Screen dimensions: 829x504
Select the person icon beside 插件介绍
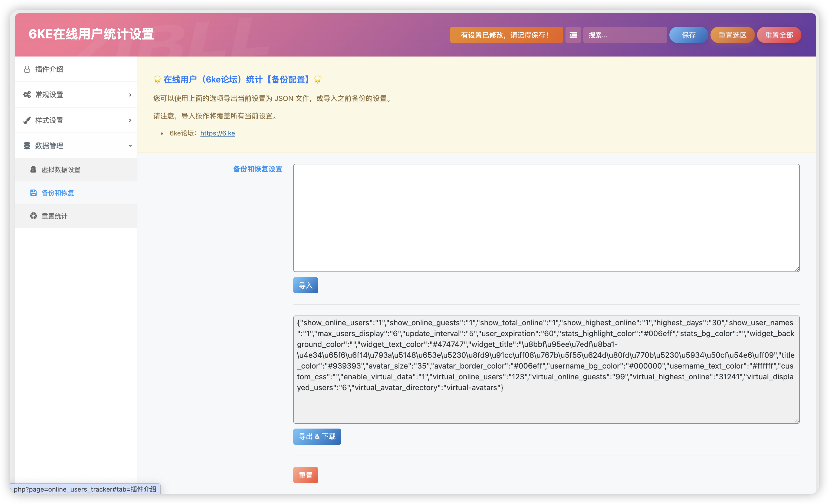point(27,69)
